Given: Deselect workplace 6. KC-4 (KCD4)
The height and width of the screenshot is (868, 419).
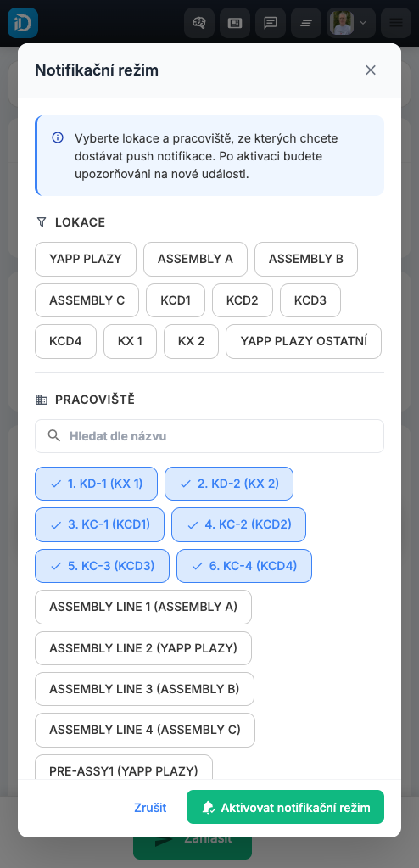Looking at the screenshot, I should pyautogui.click(x=244, y=566).
